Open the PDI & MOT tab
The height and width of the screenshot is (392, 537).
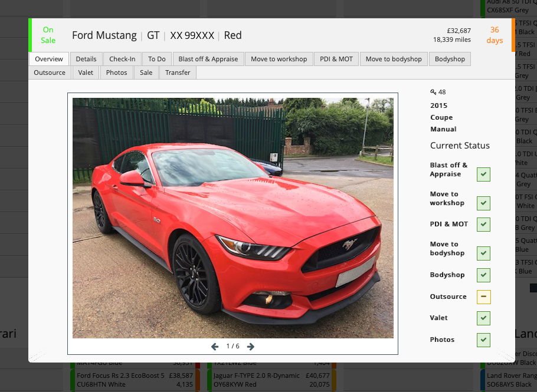[336, 59]
